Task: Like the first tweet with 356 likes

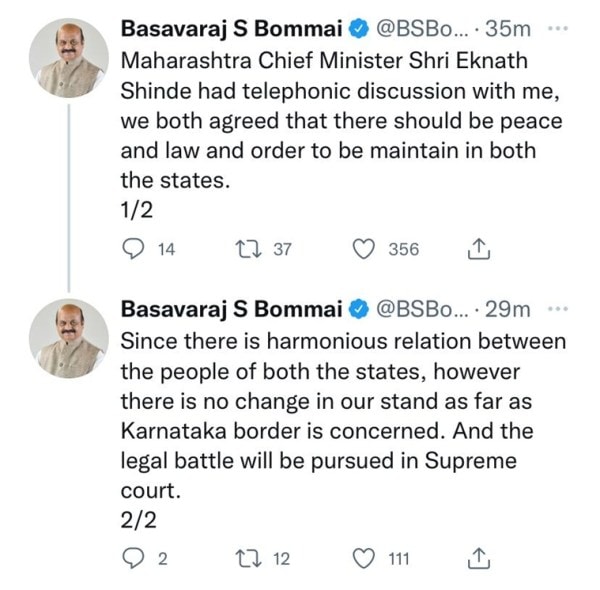Action: [365, 250]
